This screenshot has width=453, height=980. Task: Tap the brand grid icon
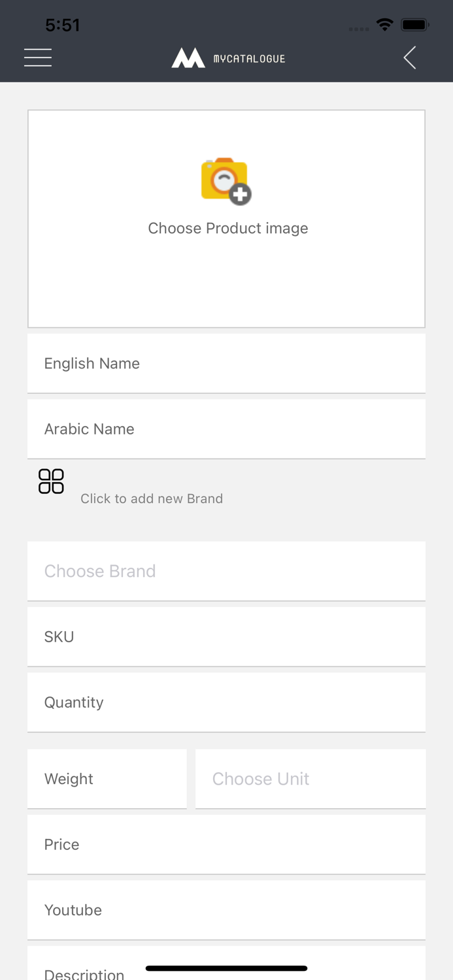[51, 481]
